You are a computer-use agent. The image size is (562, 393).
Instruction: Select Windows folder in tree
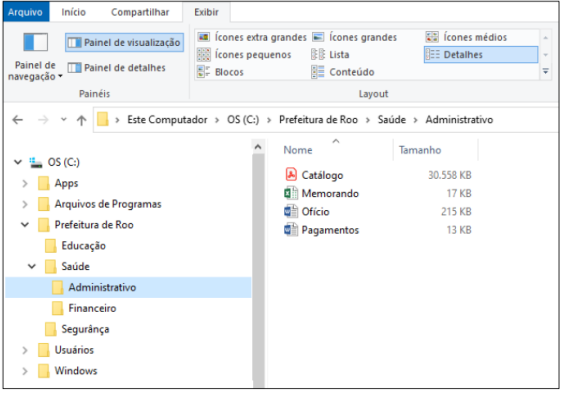76,371
